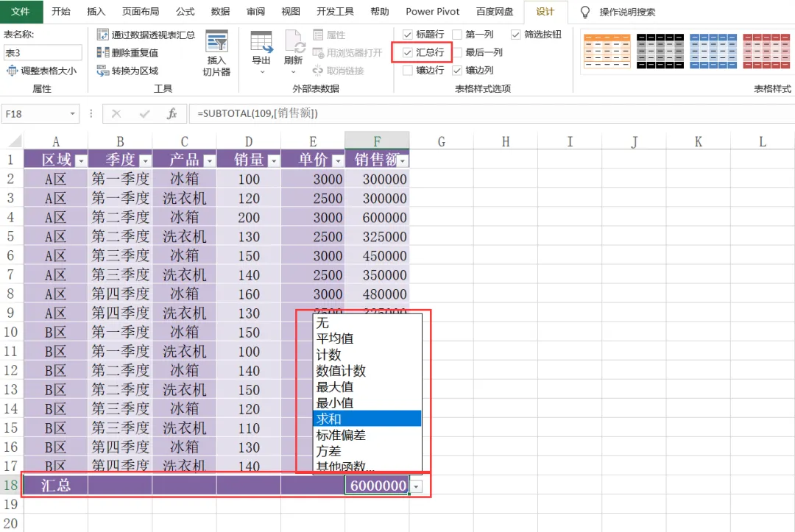Open the 区域 column filter dropdown
The image size is (795, 532).
[81, 161]
